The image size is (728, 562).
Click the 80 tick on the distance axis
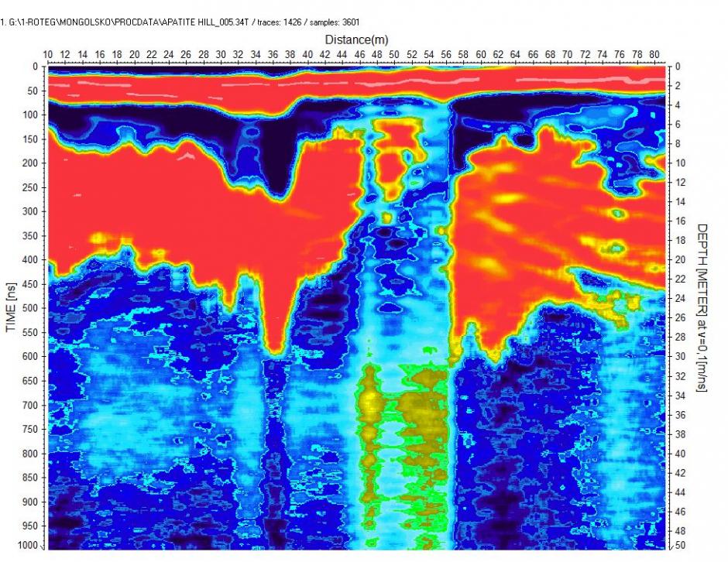(654, 54)
